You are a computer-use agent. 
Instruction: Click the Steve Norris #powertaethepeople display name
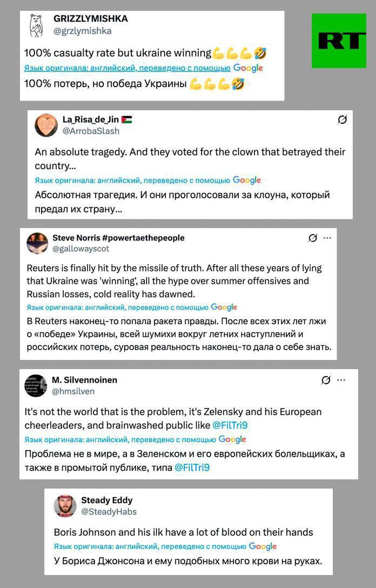pos(118,238)
